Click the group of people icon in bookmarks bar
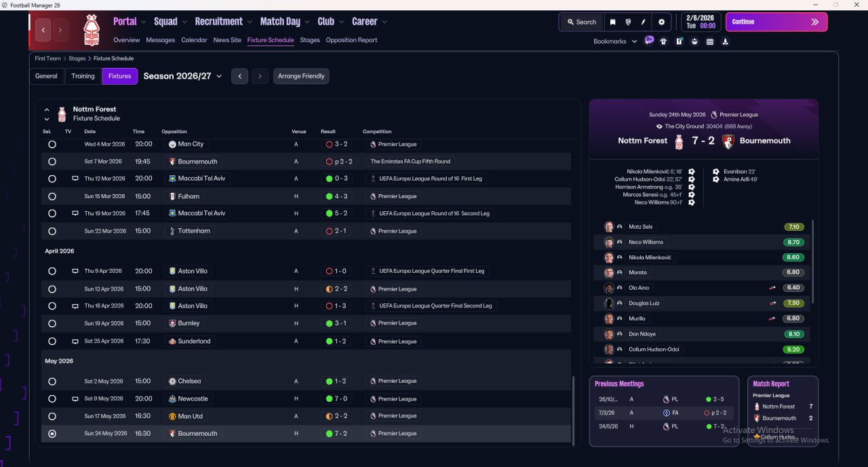This screenshot has width=868, height=467. 694,41
